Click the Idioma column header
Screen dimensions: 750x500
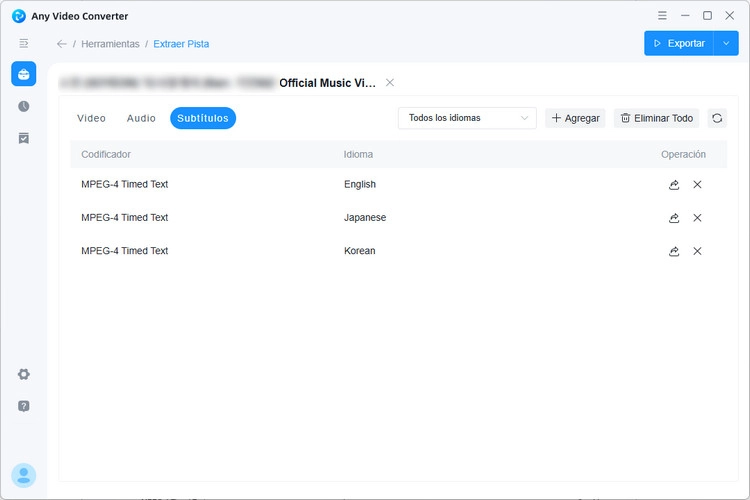[358, 155]
